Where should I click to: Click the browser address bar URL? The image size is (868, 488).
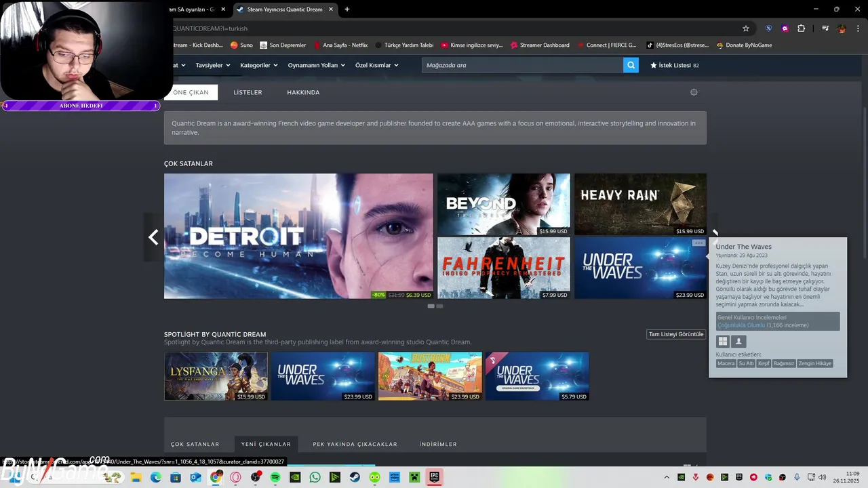tap(210, 28)
